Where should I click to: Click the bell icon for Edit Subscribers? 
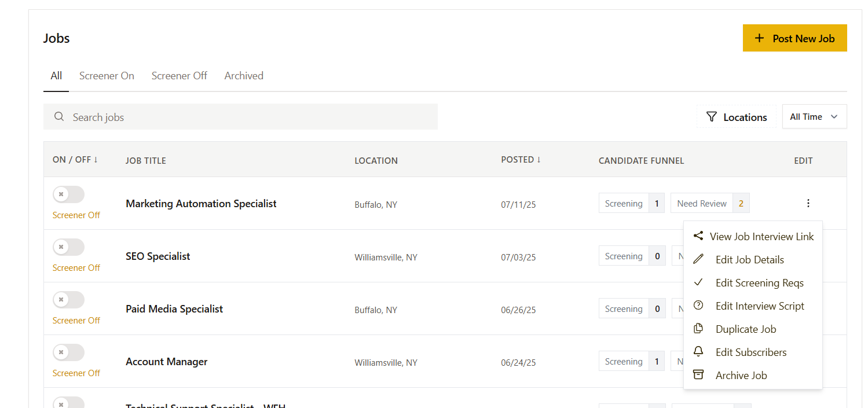(x=698, y=352)
